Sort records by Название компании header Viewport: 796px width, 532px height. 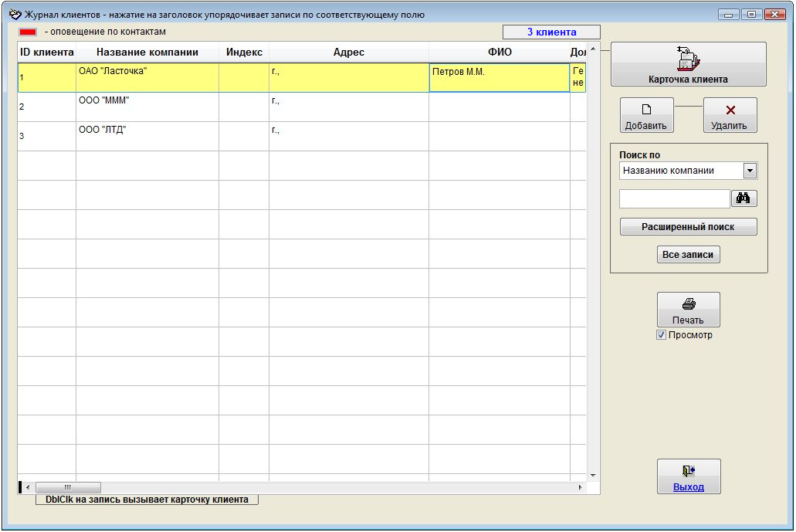pyautogui.click(x=147, y=53)
